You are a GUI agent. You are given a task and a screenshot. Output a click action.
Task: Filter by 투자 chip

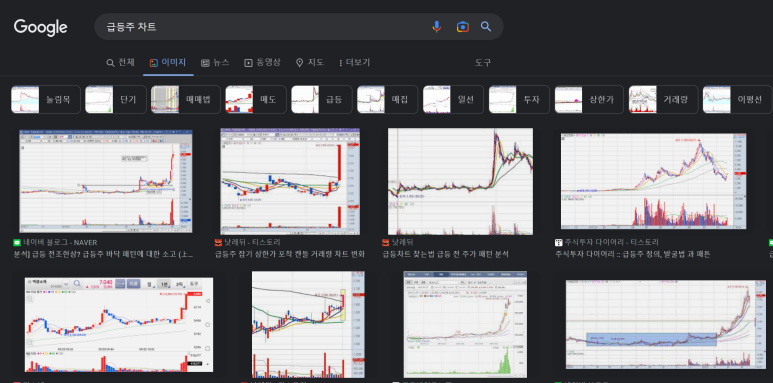point(519,100)
